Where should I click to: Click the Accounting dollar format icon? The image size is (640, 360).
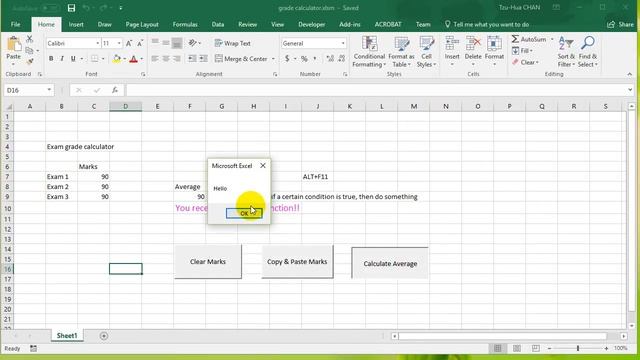point(287,59)
